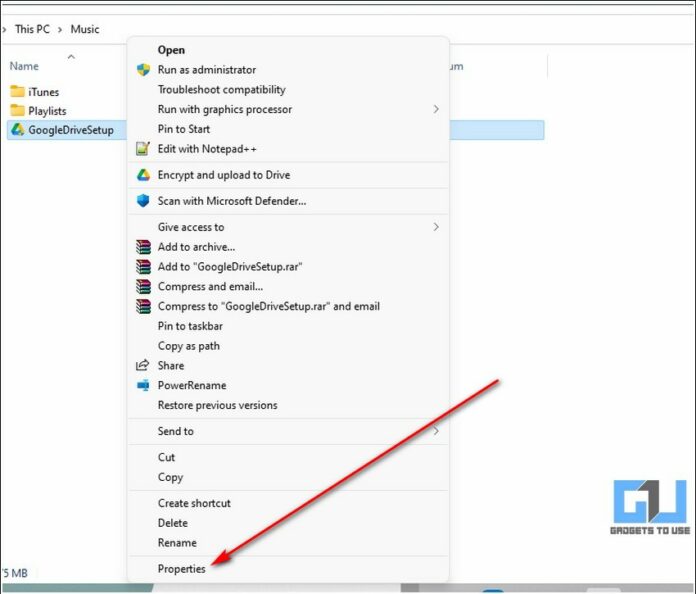Choose Pin to Start

coord(184,129)
